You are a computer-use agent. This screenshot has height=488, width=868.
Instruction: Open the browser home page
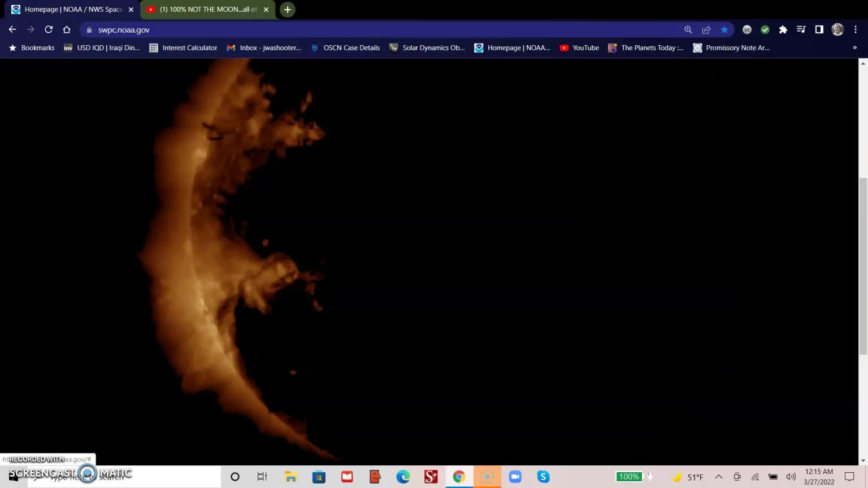[x=67, y=29]
